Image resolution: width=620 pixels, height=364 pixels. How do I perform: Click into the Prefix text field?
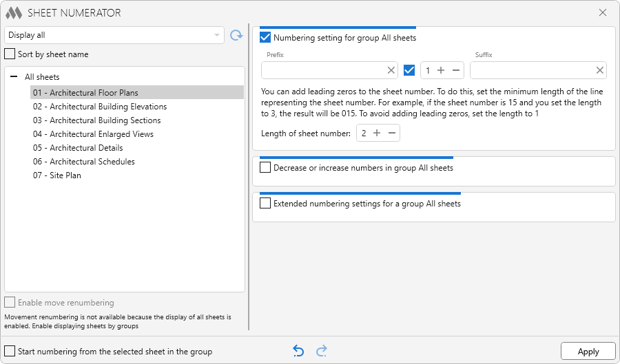322,70
